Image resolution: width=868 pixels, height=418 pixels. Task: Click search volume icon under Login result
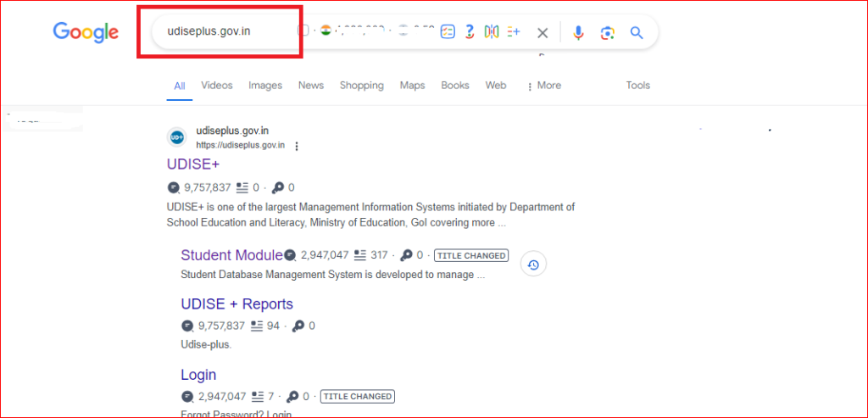click(x=188, y=397)
